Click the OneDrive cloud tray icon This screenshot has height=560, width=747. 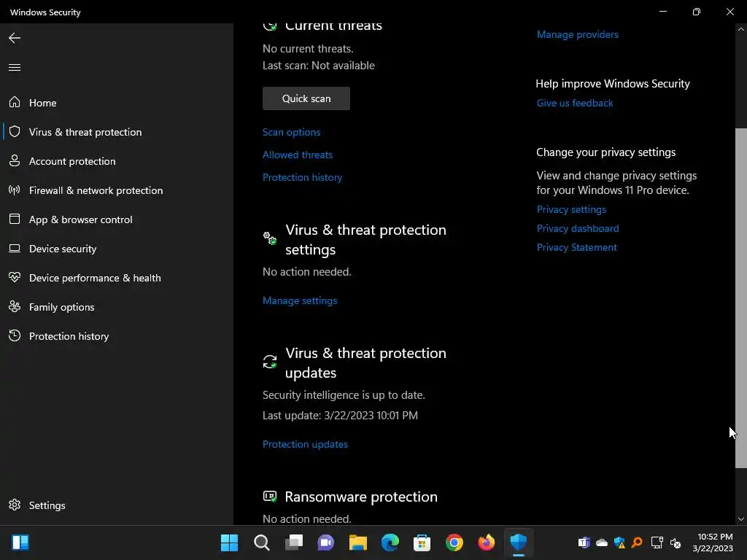602,542
